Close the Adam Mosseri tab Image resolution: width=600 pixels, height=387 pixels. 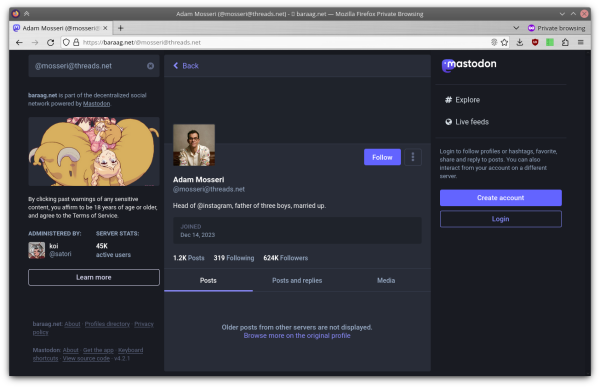coord(105,28)
